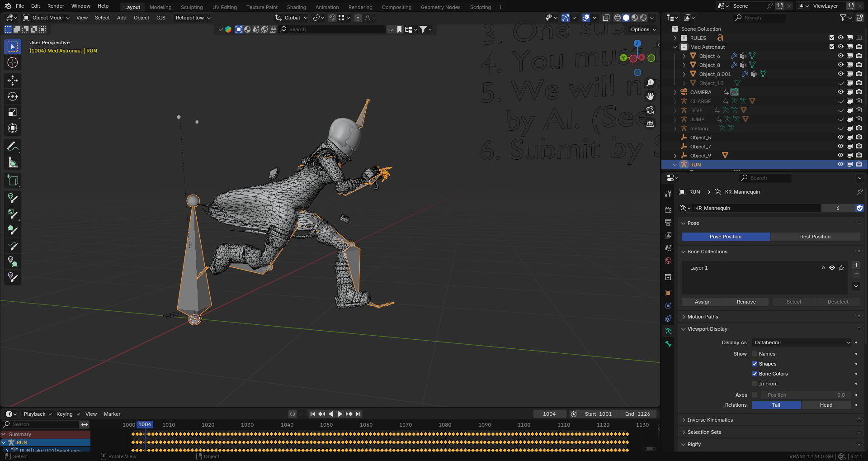Select the Cursor tool in toolbar
The height and width of the screenshot is (461, 868).
[13, 62]
